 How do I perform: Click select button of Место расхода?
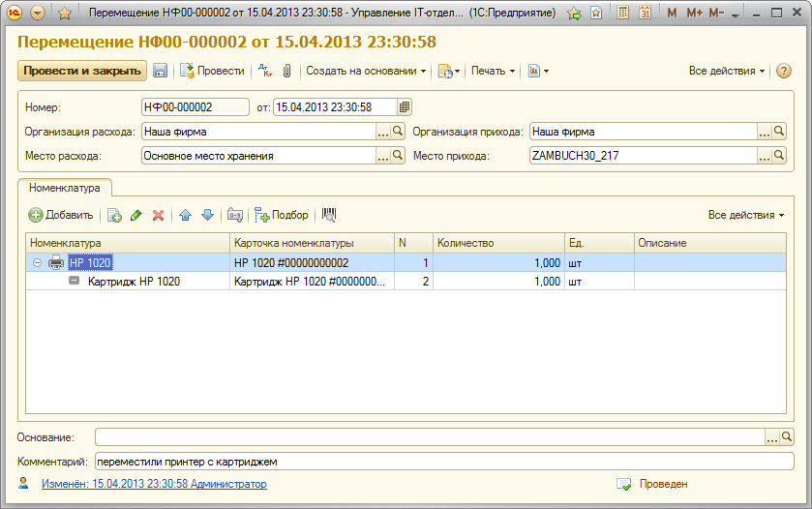[383, 156]
